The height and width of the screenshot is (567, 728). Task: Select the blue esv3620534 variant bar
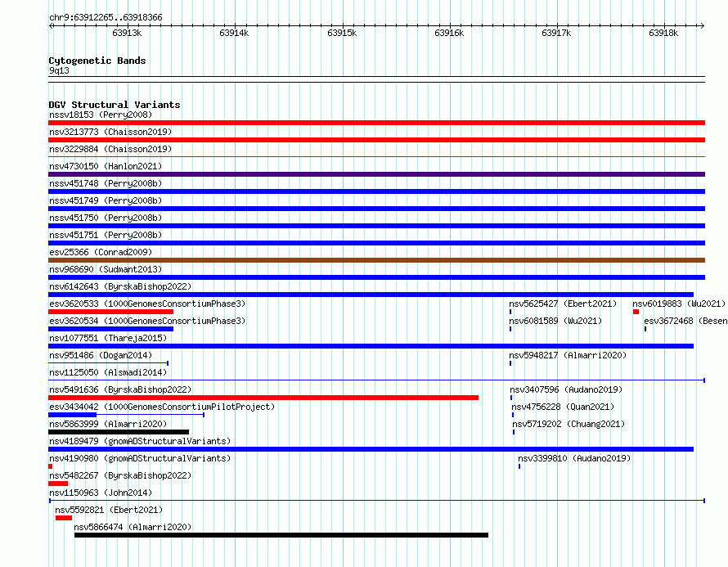click(110, 329)
